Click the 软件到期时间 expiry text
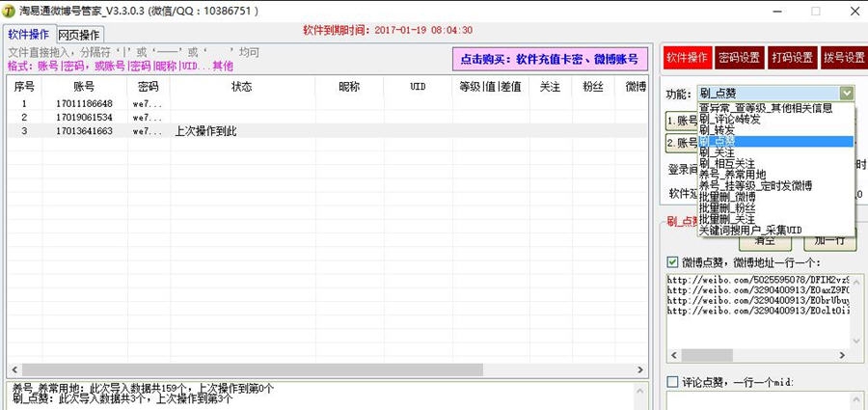The image size is (868, 410). (x=388, y=30)
